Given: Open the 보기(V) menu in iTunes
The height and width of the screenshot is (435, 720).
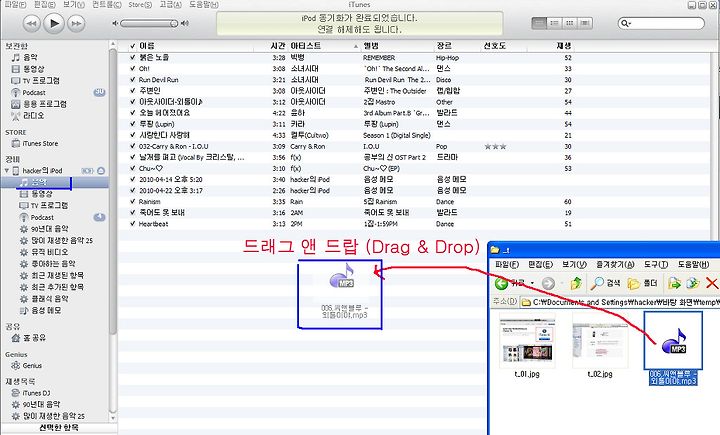Looking at the screenshot, I should 74,5.
